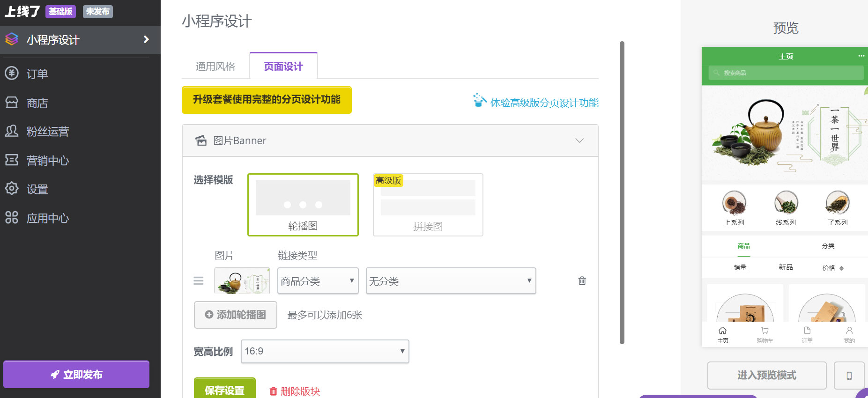Click the chevron arrow beside 小程序设计
This screenshot has width=868, height=398.
(146, 39)
